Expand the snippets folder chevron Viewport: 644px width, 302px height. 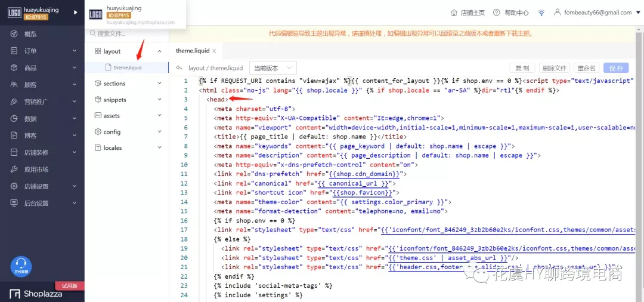159,100
